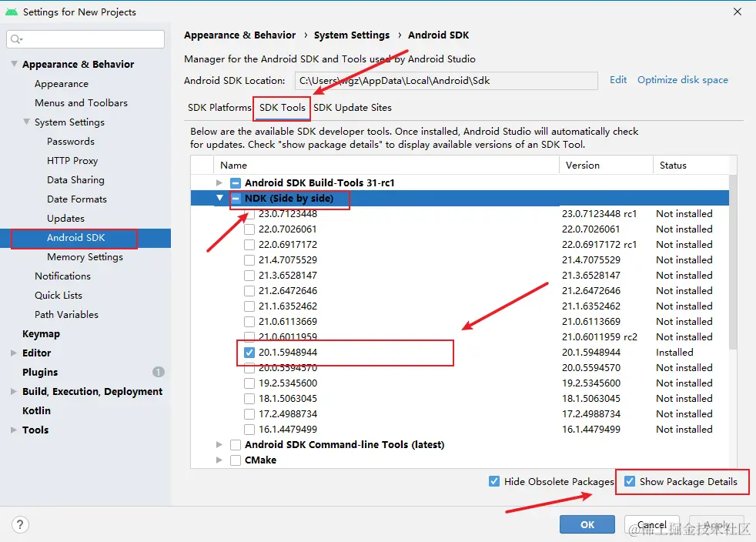This screenshot has height=542, width=756.
Task: Open Keymap settings
Action: pyautogui.click(x=41, y=333)
